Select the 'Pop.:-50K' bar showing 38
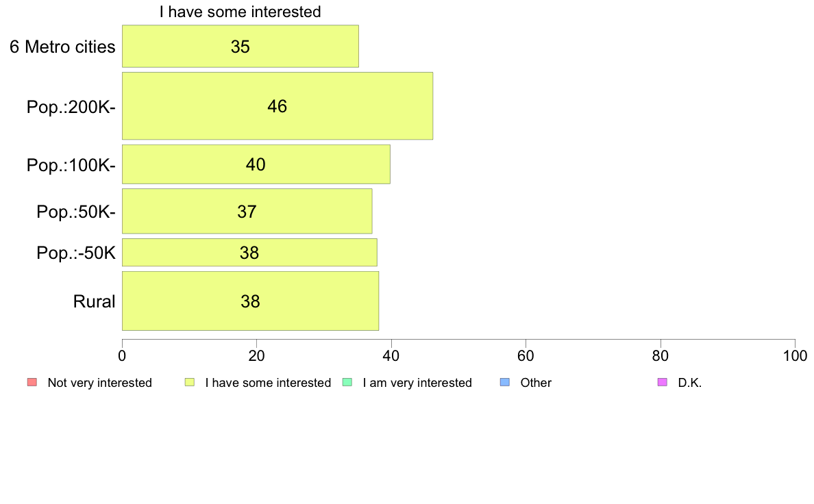814x504 pixels. [x=249, y=252]
